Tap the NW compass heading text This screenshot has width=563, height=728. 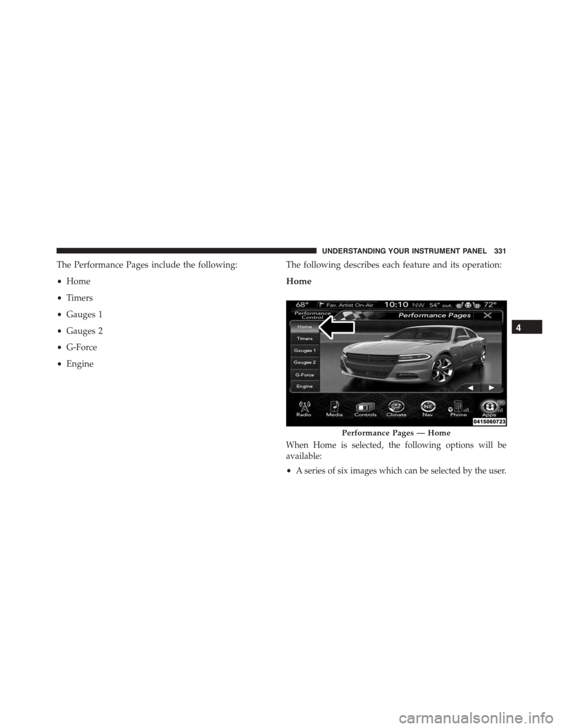pos(420,305)
